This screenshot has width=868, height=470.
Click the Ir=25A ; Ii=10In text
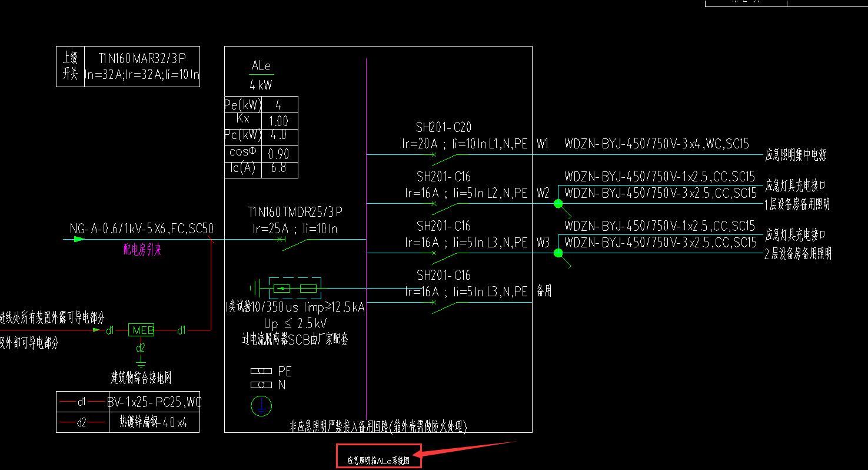(295, 229)
